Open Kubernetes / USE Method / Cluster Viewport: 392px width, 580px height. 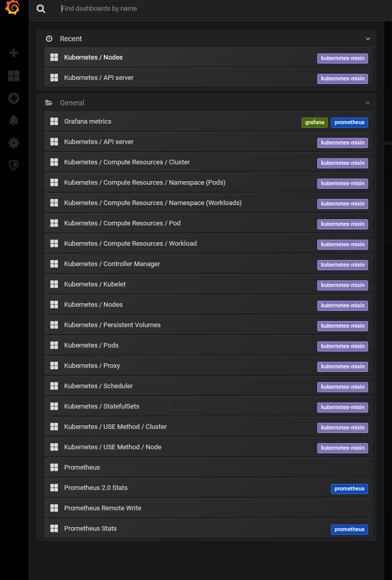coord(208,426)
